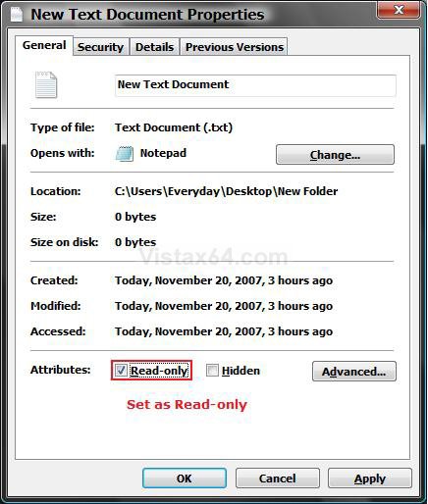Screen dimensions: 428x504
Task: Select the General tab
Action: point(44,45)
